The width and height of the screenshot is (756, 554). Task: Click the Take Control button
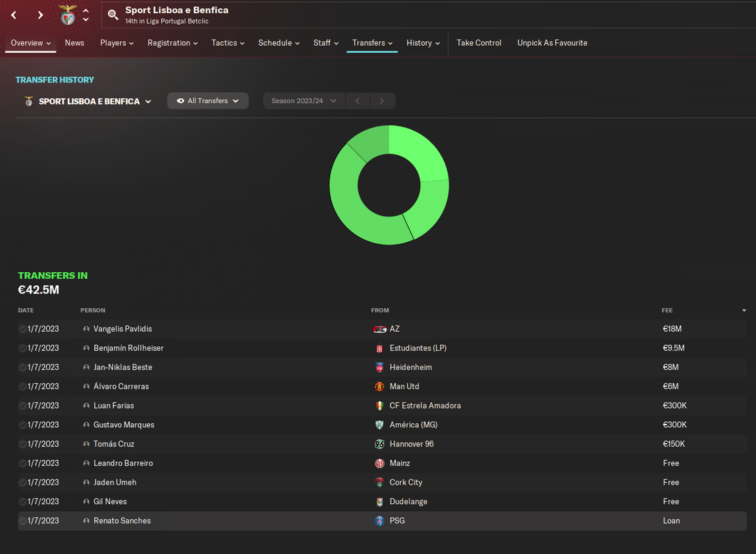click(x=479, y=43)
